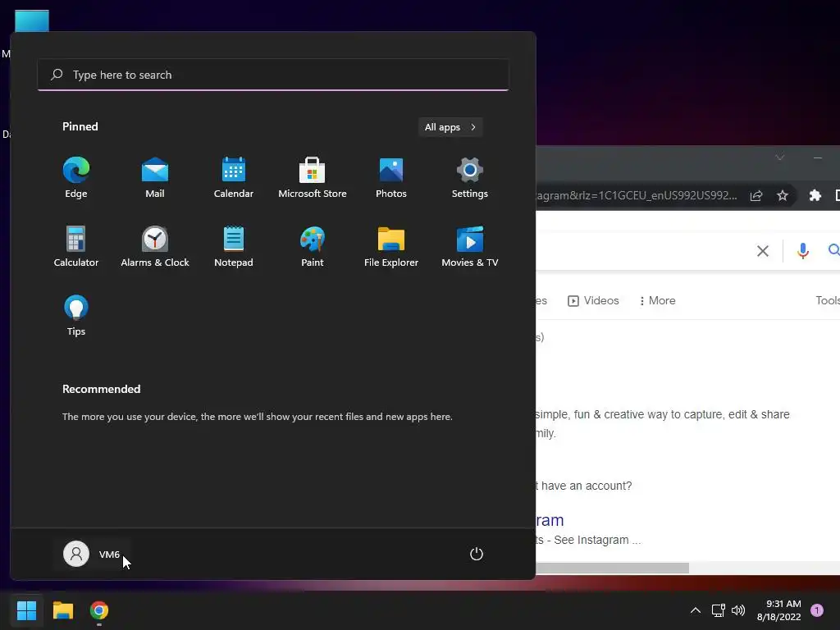Image resolution: width=840 pixels, height=630 pixels.
Task: Open the Instagram search result link
Action: (x=550, y=520)
